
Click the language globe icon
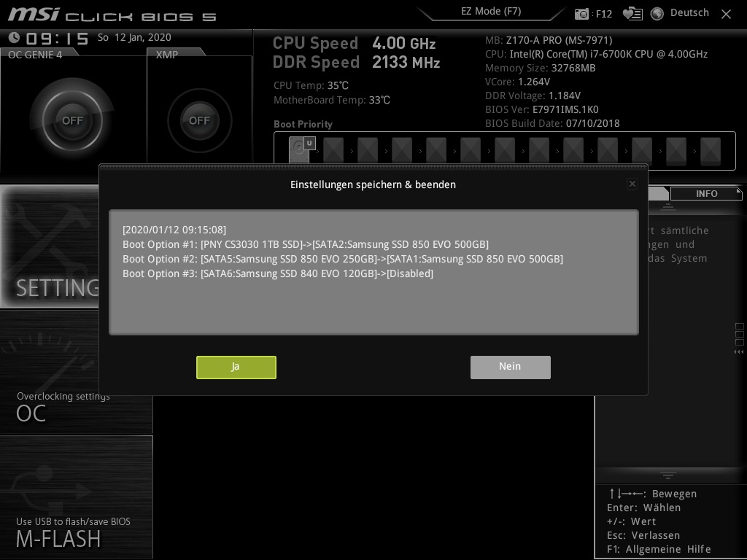657,14
